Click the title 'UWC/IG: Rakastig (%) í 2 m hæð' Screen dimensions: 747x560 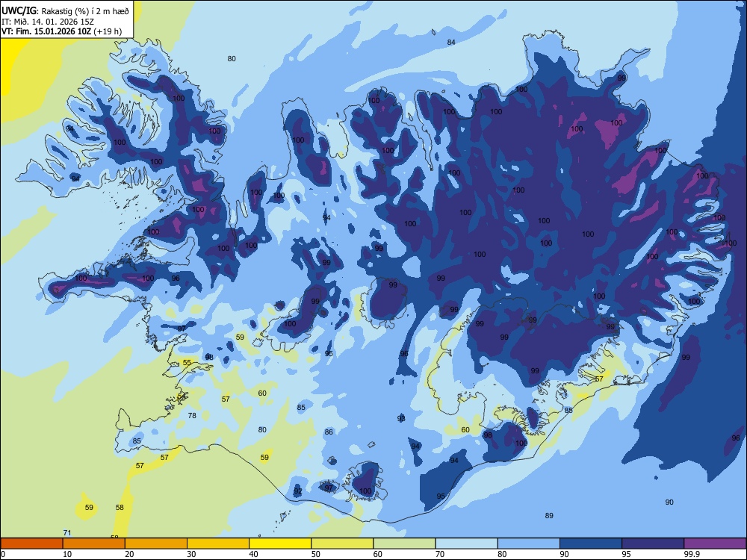(65, 11)
